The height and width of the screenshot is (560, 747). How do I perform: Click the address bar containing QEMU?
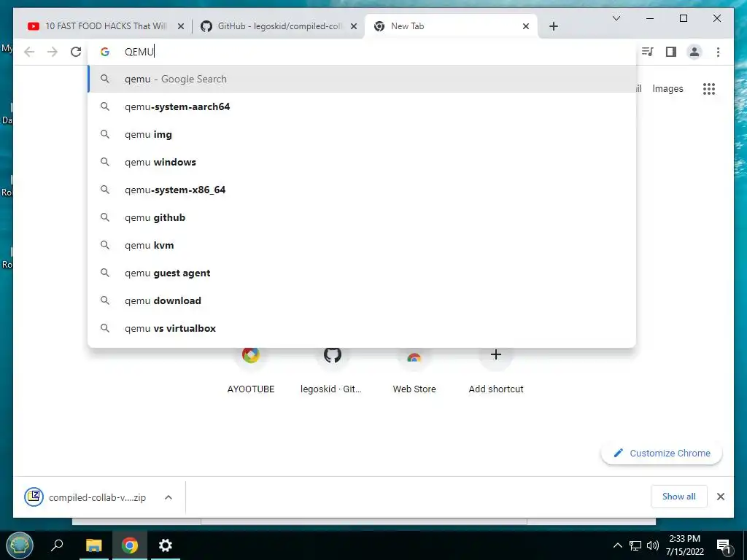[x=362, y=52]
